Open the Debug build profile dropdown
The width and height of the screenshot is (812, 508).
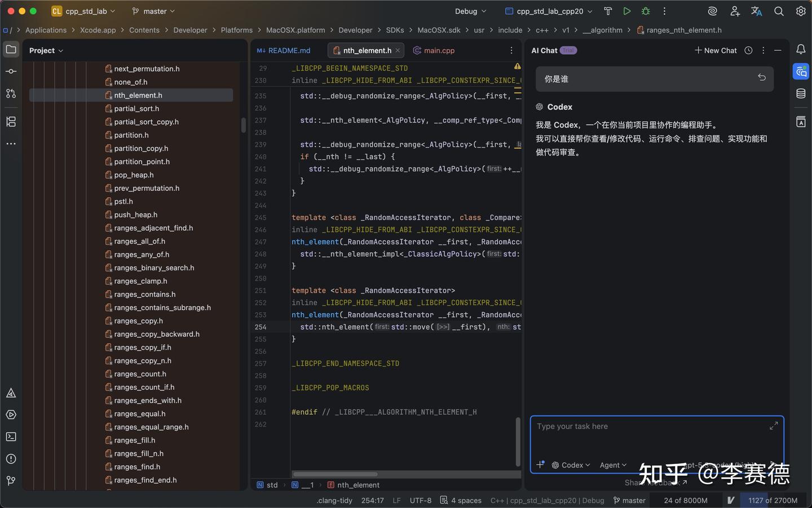[470, 11]
